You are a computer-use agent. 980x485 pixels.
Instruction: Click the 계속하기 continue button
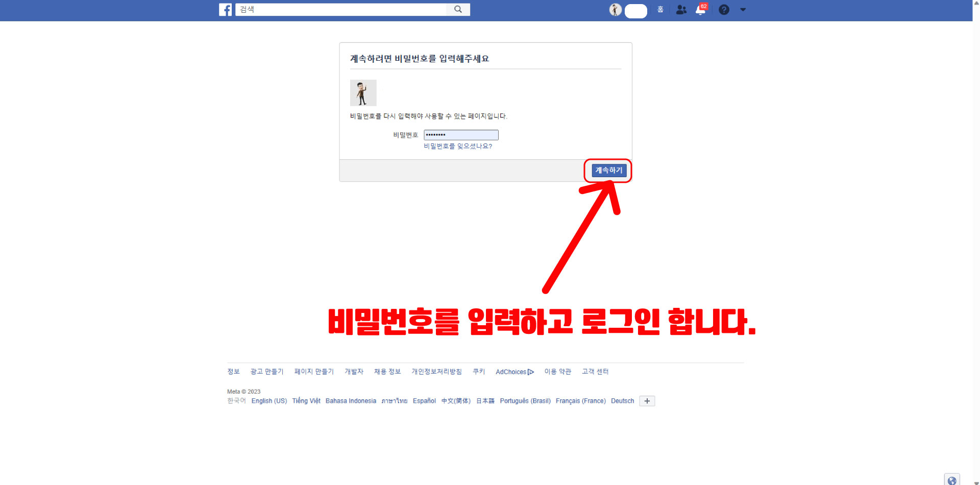(x=609, y=170)
